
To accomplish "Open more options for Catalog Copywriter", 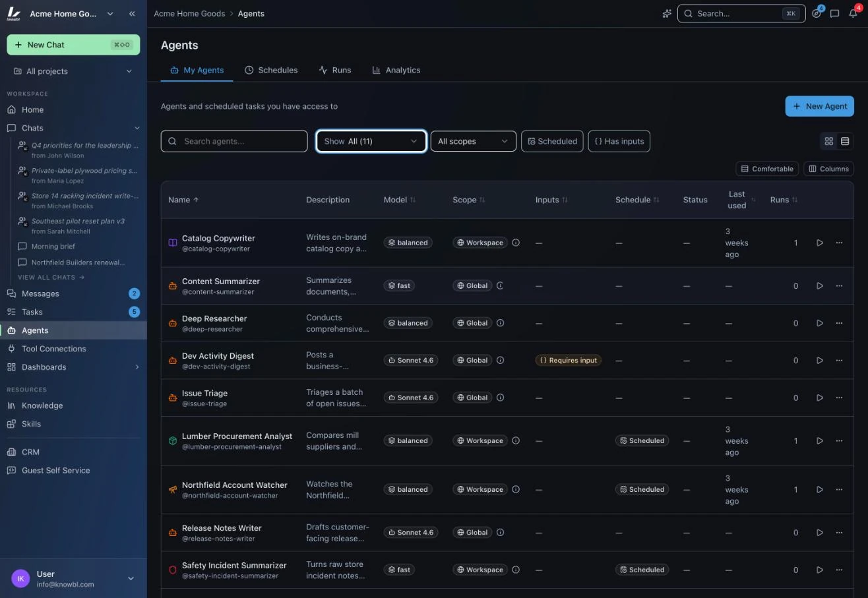I will [x=839, y=243].
